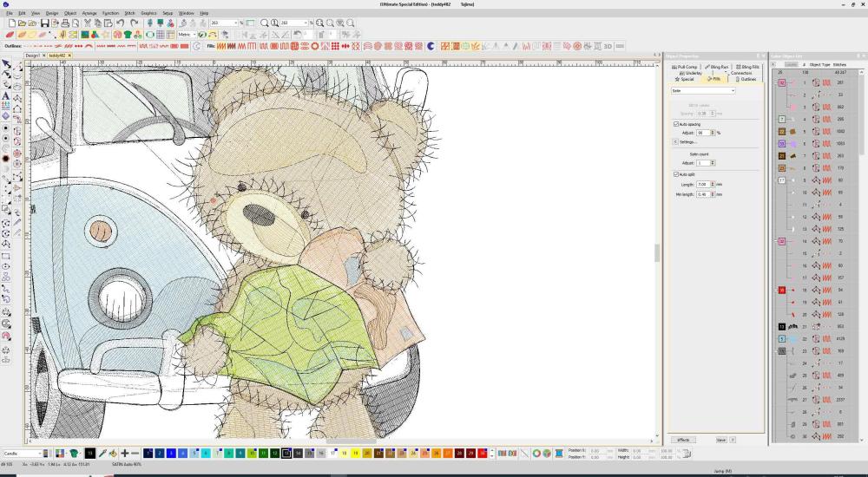Click the Effects button
This screenshot has width=868, height=477.
click(684, 440)
